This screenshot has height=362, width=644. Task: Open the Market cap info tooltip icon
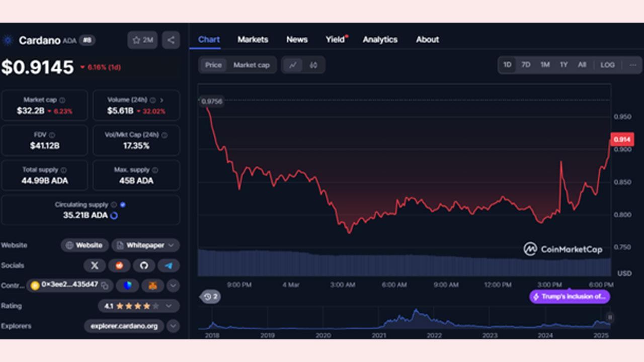point(62,100)
